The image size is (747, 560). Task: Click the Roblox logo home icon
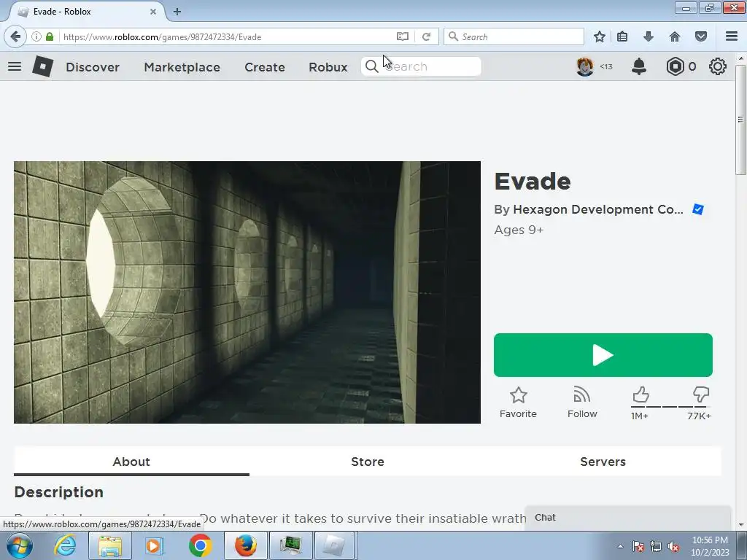[x=42, y=66]
